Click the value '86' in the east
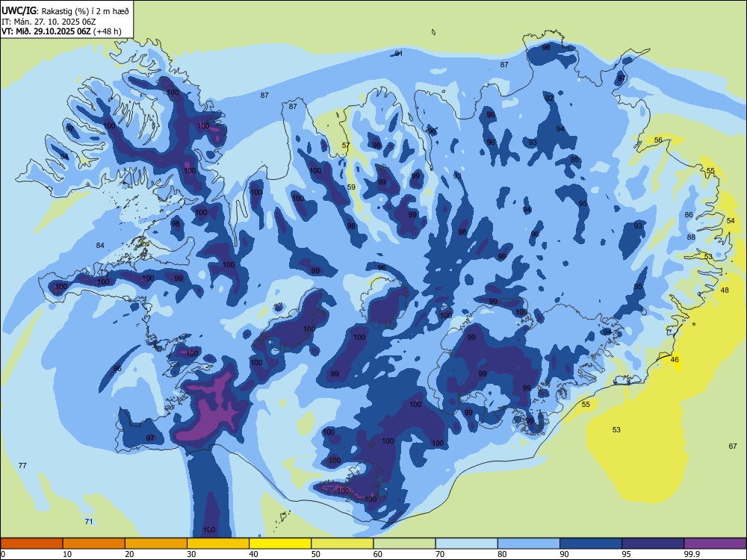This screenshot has width=747, height=560. pyautogui.click(x=689, y=215)
